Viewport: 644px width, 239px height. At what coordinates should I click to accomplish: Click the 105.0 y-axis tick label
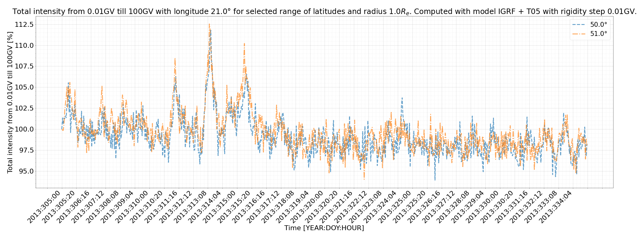tap(23, 87)
